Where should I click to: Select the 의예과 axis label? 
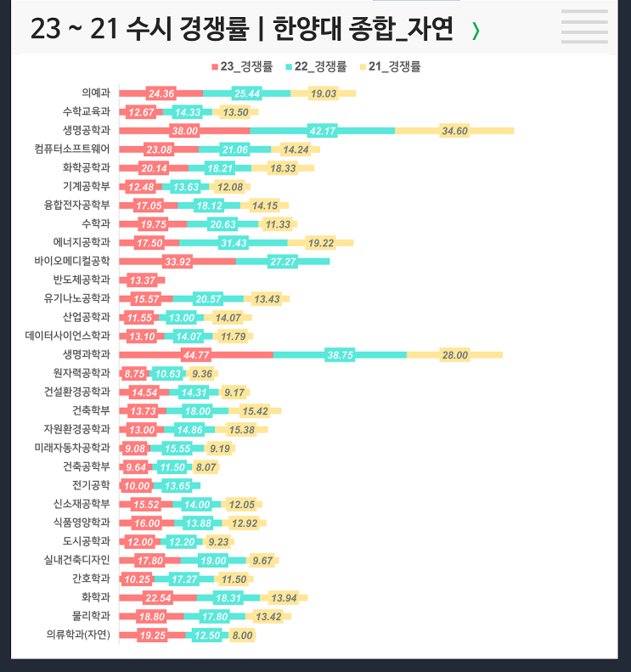[x=96, y=93]
